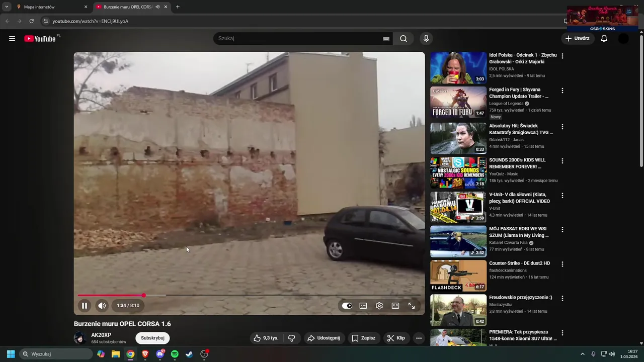
Task: Seek using the video progress bar
Action: tap(249, 295)
